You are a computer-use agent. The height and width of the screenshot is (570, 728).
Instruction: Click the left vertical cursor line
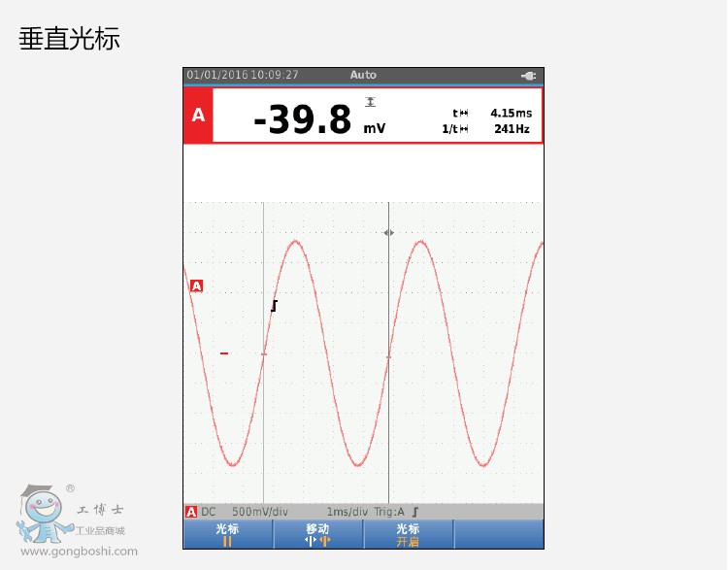point(263,418)
